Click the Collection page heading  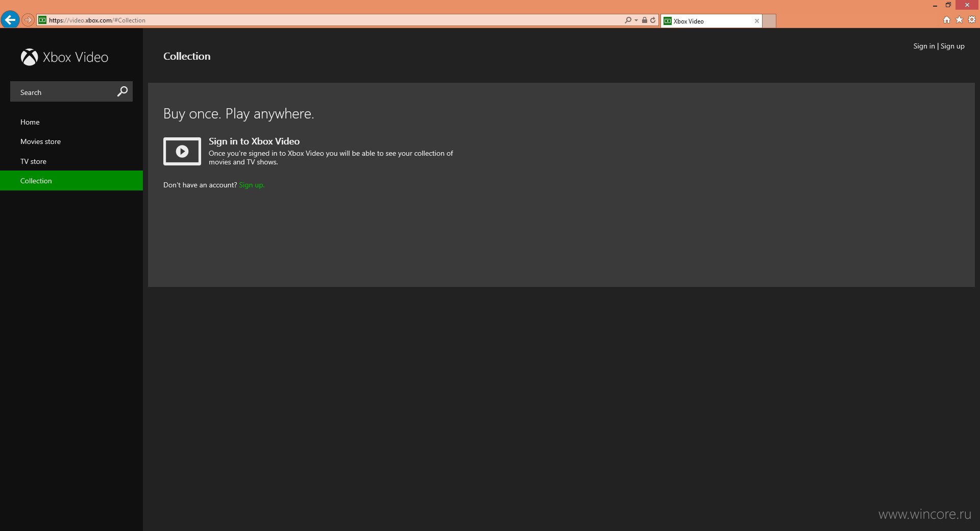click(x=187, y=56)
